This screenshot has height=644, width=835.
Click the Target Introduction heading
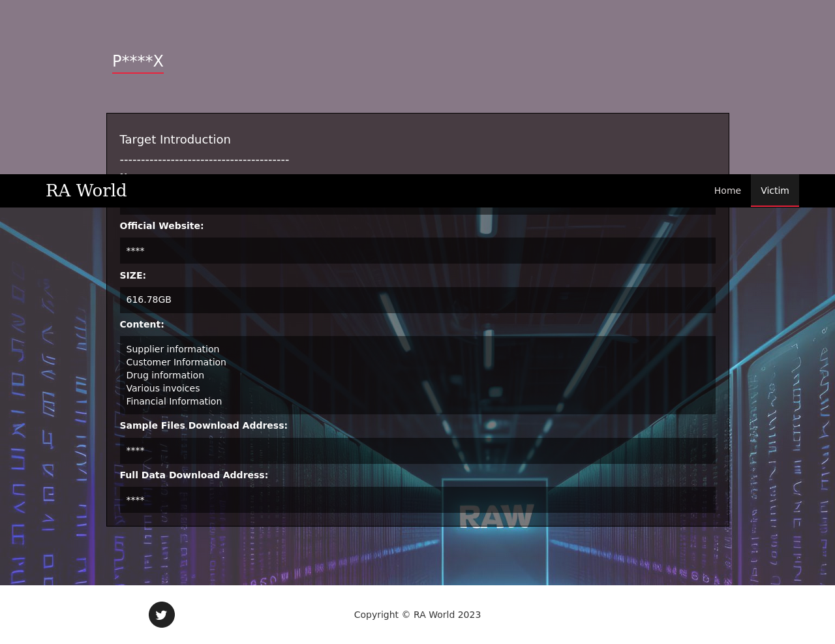tap(175, 140)
